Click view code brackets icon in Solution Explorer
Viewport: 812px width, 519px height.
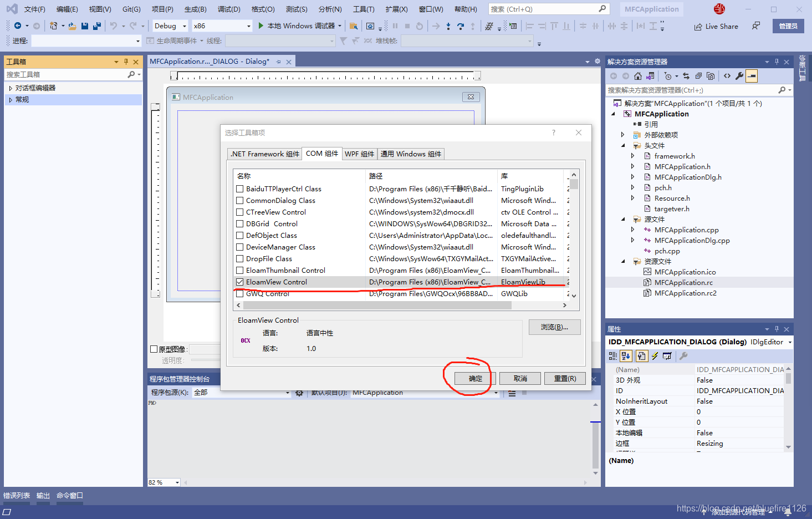click(x=727, y=76)
